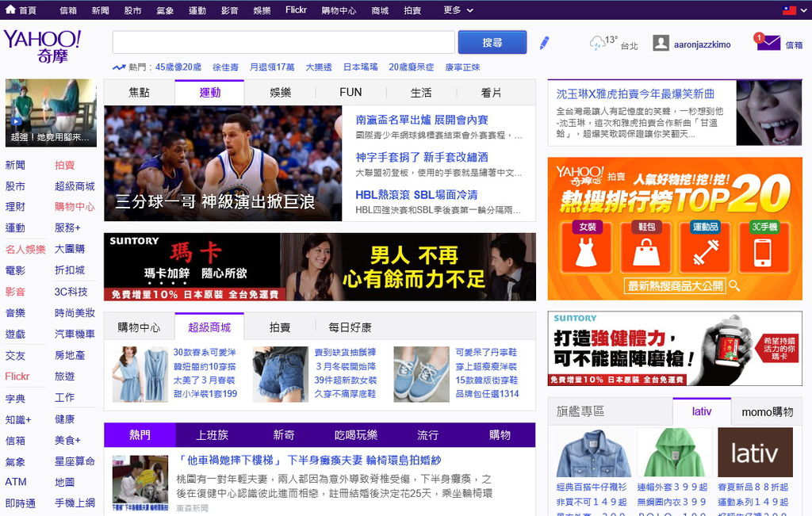The width and height of the screenshot is (812, 516).
Task: Select the 3C手機 phone icon in TOP20 banner
Action: (x=764, y=247)
